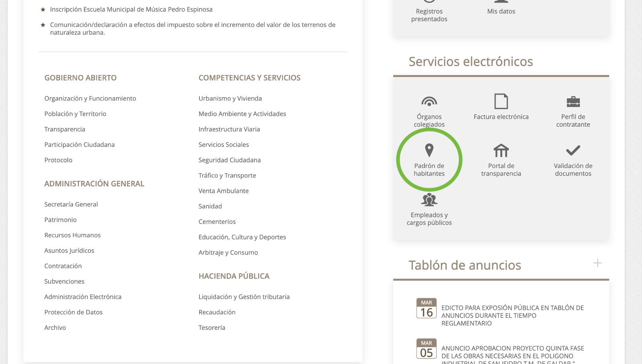The image size is (642, 364).
Task: Go to Seguridad Ciudadana
Action: point(230,160)
